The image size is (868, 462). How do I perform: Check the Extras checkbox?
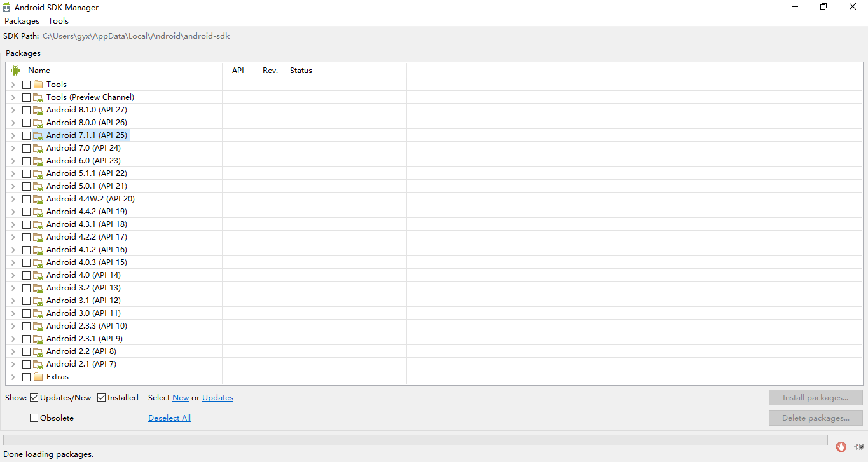point(26,377)
